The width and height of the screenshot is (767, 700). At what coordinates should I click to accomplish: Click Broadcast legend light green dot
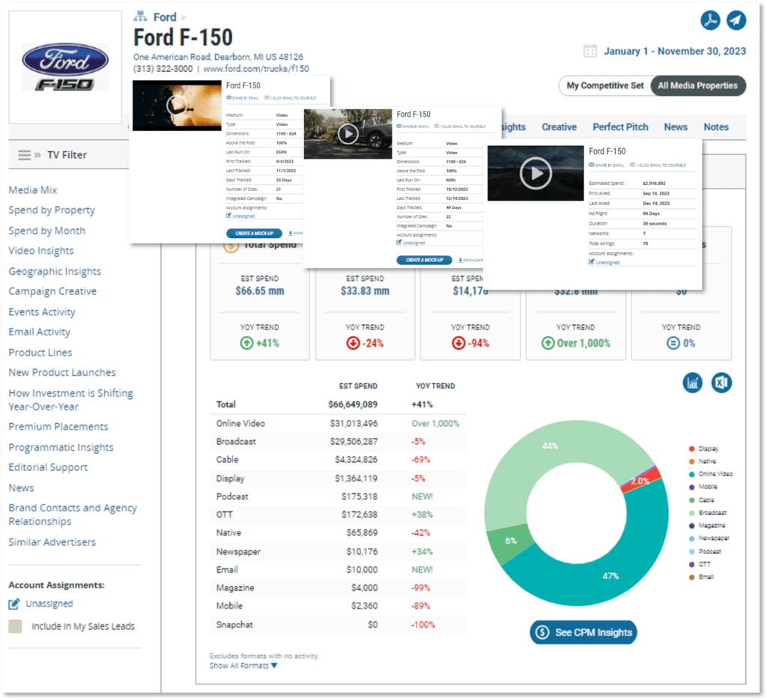point(691,513)
